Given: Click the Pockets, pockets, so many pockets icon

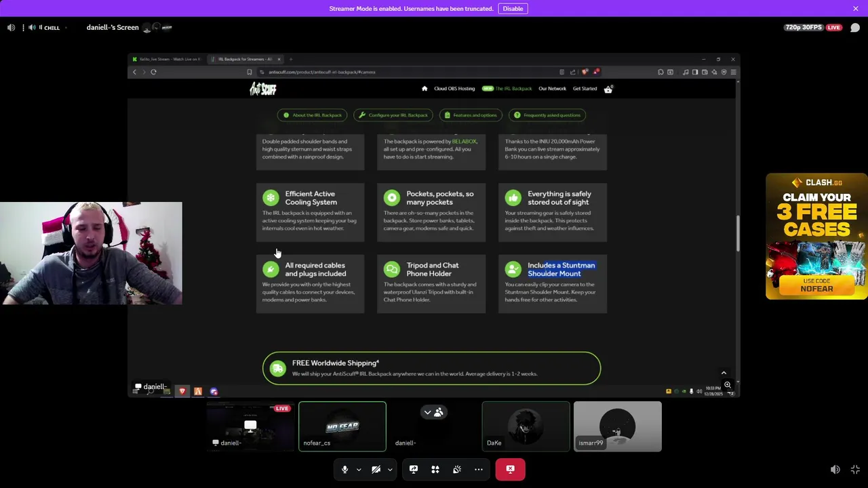Looking at the screenshot, I should tap(392, 198).
